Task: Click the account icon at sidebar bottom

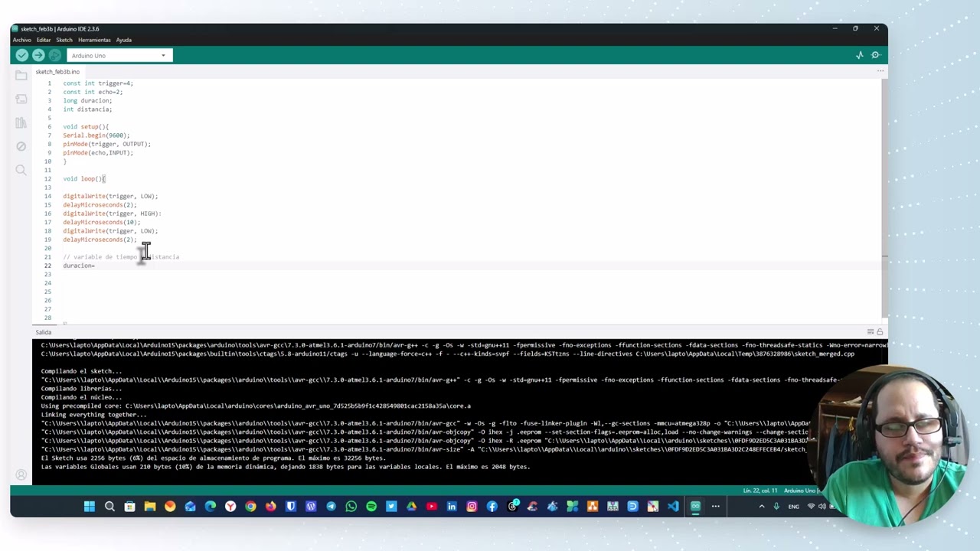Action: 21,475
